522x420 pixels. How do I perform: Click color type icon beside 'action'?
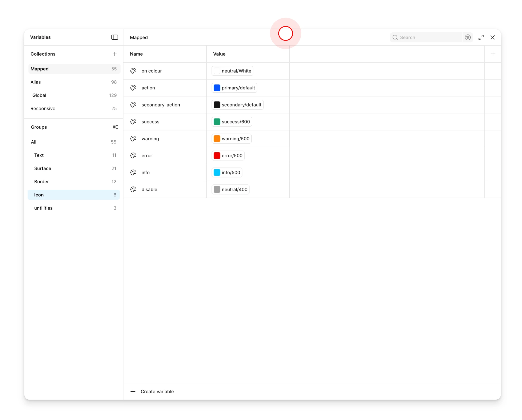(x=133, y=88)
